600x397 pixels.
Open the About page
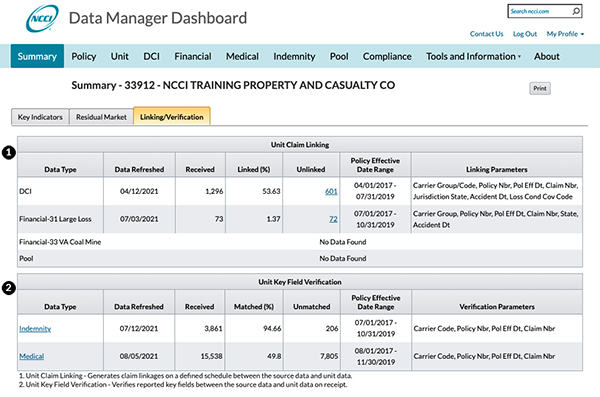pos(546,56)
